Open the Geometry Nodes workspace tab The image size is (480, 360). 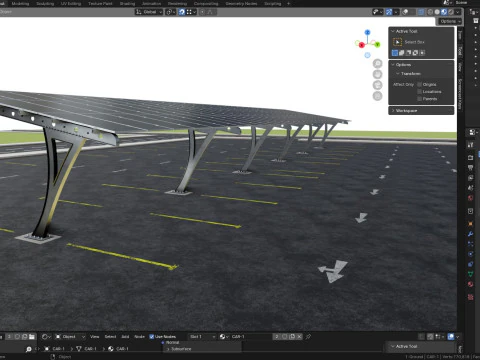click(x=241, y=4)
